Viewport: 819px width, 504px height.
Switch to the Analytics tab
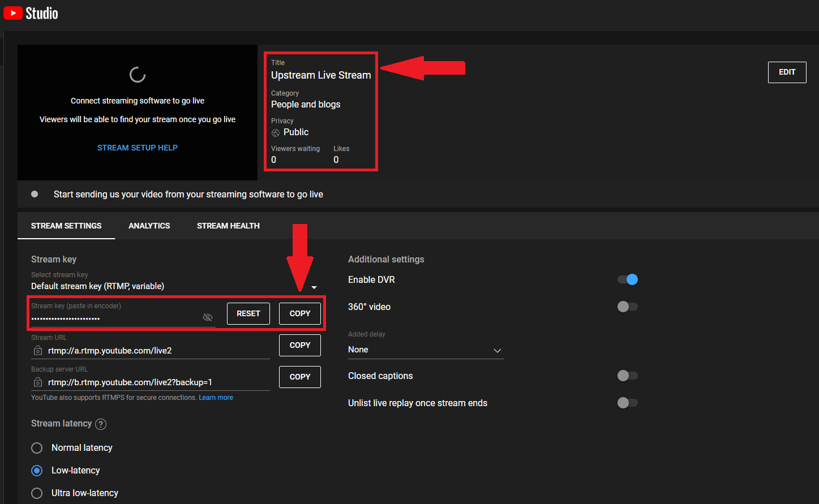(149, 225)
